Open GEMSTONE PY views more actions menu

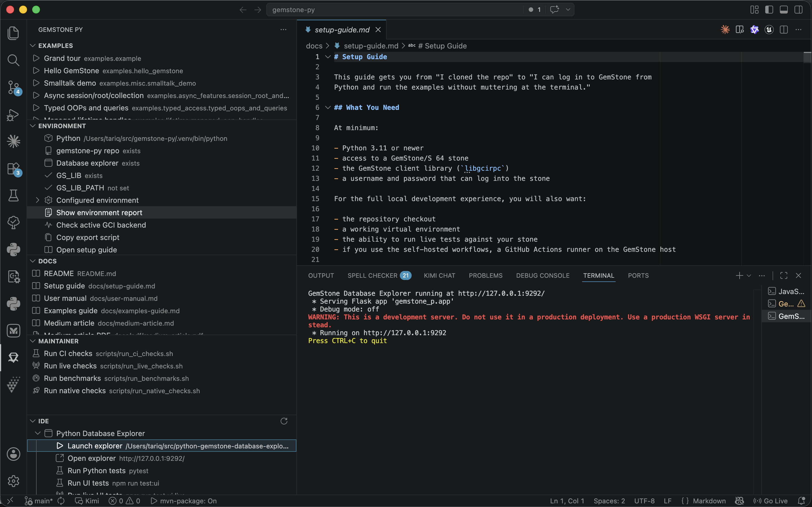click(x=283, y=30)
